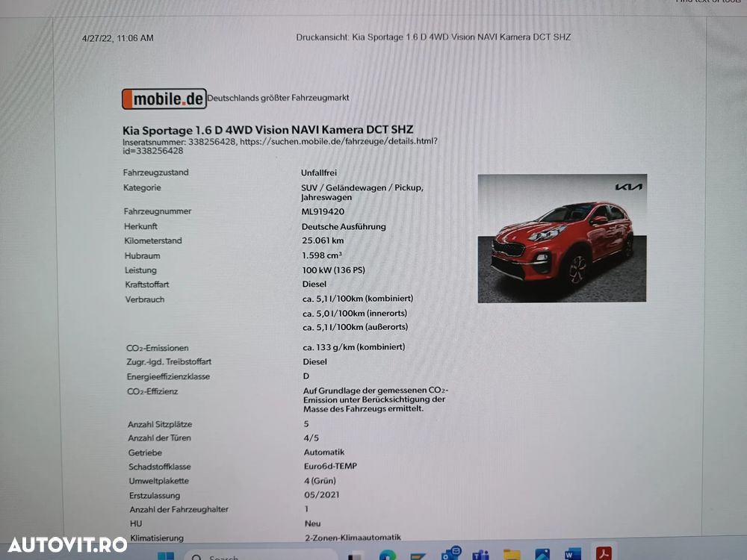Open Outlook from the taskbar

pyautogui.click(x=450, y=553)
